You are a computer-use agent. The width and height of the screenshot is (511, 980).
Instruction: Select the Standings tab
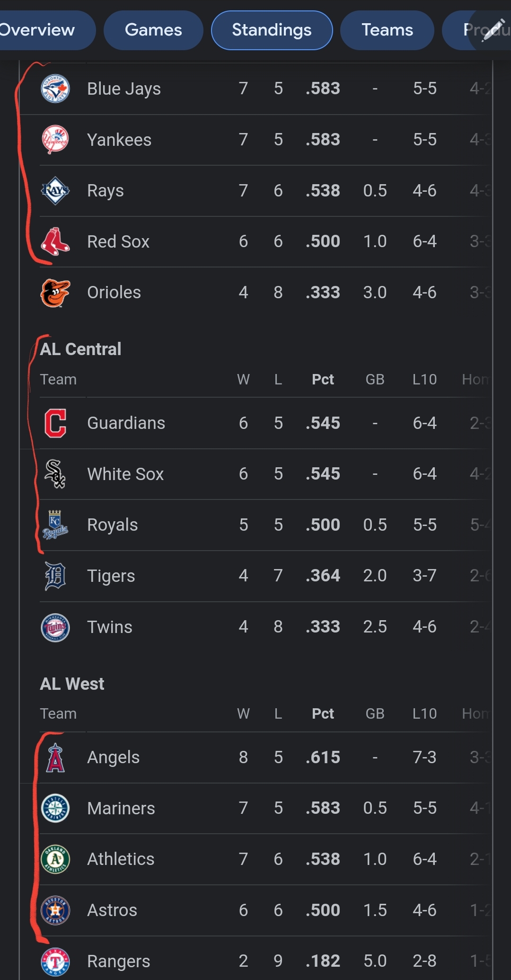click(x=272, y=30)
